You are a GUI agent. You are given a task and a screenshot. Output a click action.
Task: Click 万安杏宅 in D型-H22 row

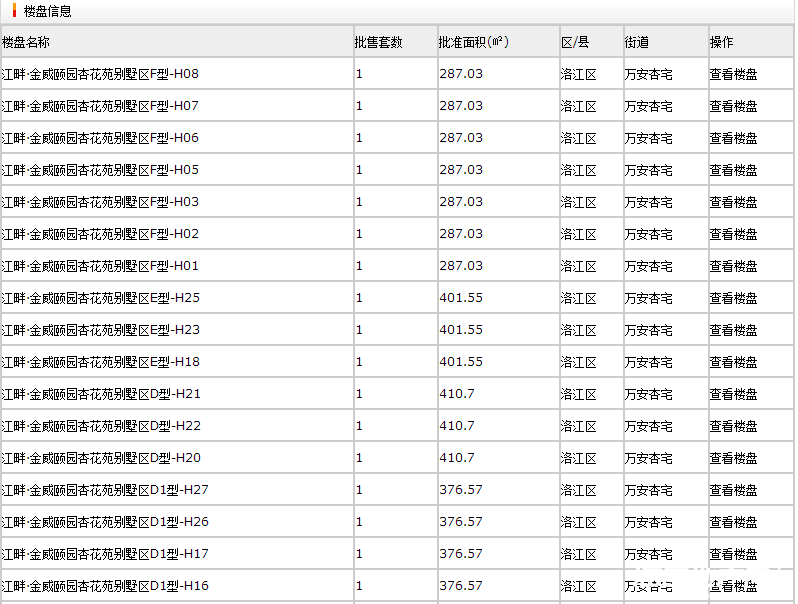point(648,426)
